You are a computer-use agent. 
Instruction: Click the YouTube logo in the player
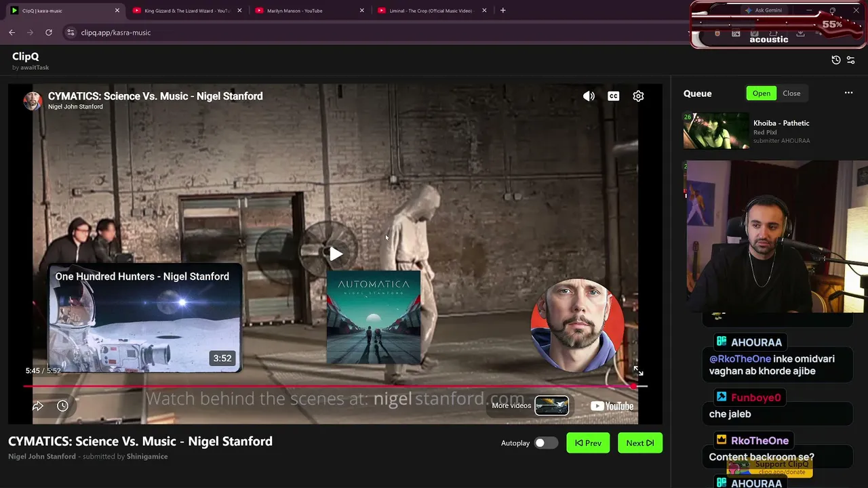click(x=612, y=406)
